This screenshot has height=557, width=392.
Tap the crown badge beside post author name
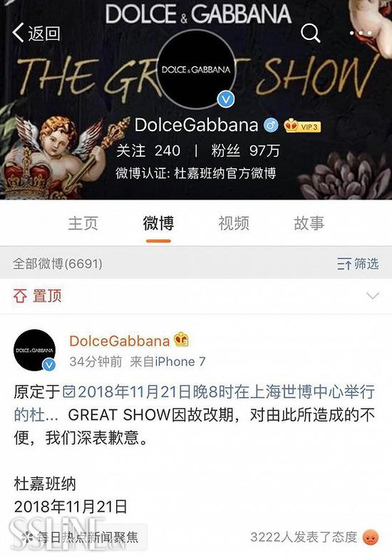(182, 340)
